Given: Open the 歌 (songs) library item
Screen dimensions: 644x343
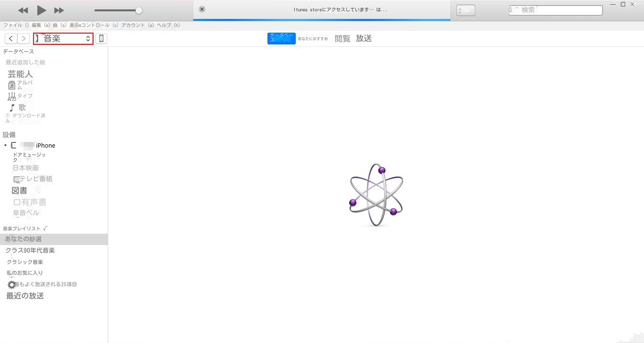Looking at the screenshot, I should point(22,108).
